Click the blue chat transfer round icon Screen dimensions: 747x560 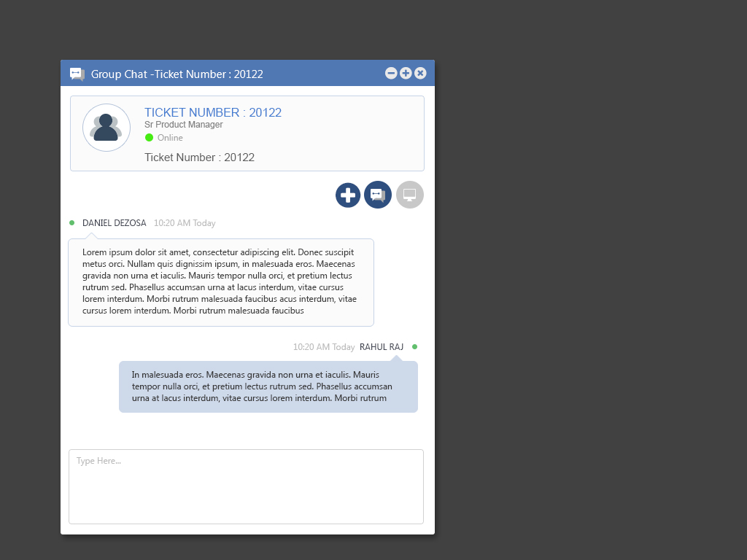(378, 195)
